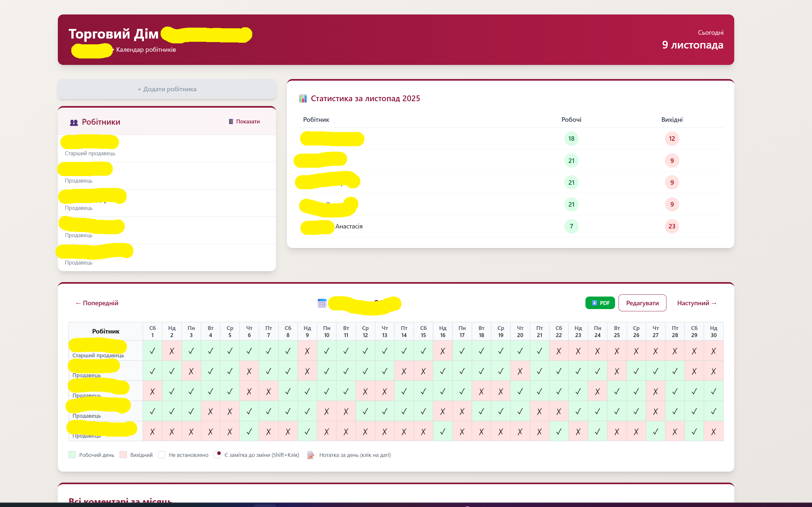Screen dimensions: 812x507
Task: Click the Статистика за листопад 2025 heading
Action: coord(365,99)
